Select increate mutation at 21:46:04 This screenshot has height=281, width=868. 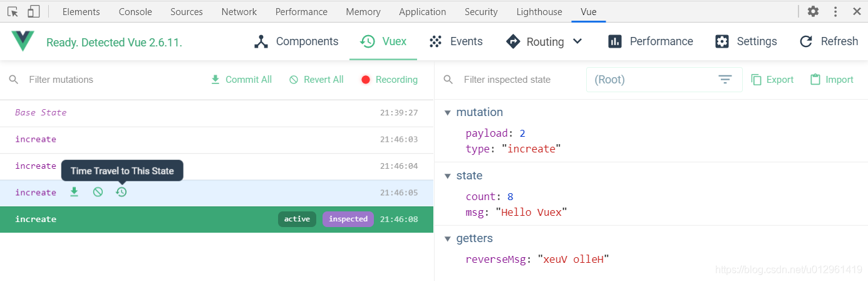tap(217, 166)
